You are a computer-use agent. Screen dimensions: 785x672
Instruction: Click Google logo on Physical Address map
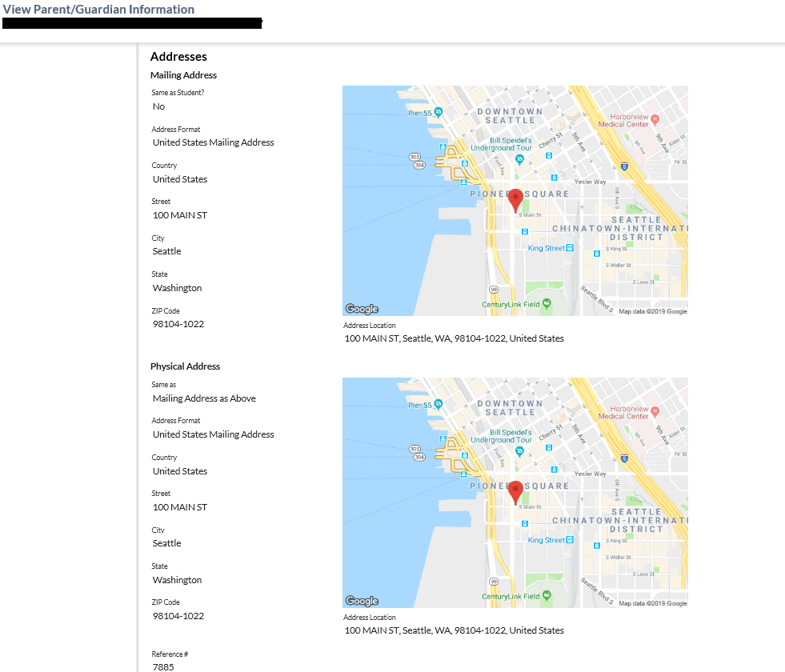pos(362,601)
